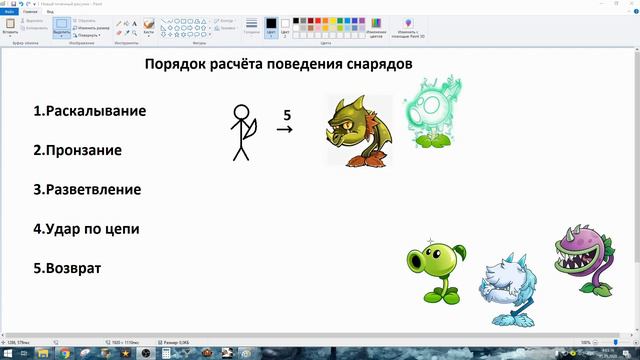
Task: Click the text "5.Возврат" on canvas
Action: click(x=67, y=268)
